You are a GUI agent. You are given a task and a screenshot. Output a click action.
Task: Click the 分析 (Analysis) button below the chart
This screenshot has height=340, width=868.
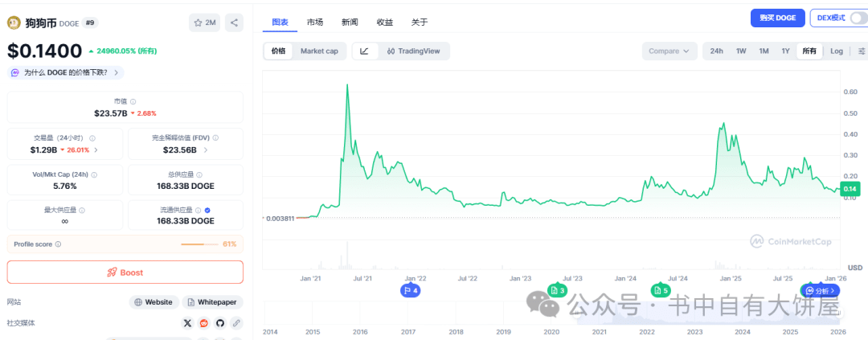(821, 290)
